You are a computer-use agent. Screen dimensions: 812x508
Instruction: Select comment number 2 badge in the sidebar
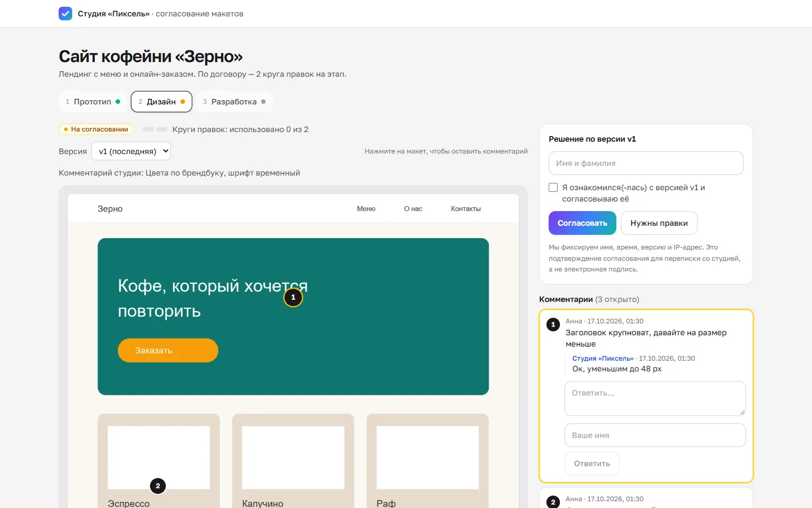[x=553, y=502]
